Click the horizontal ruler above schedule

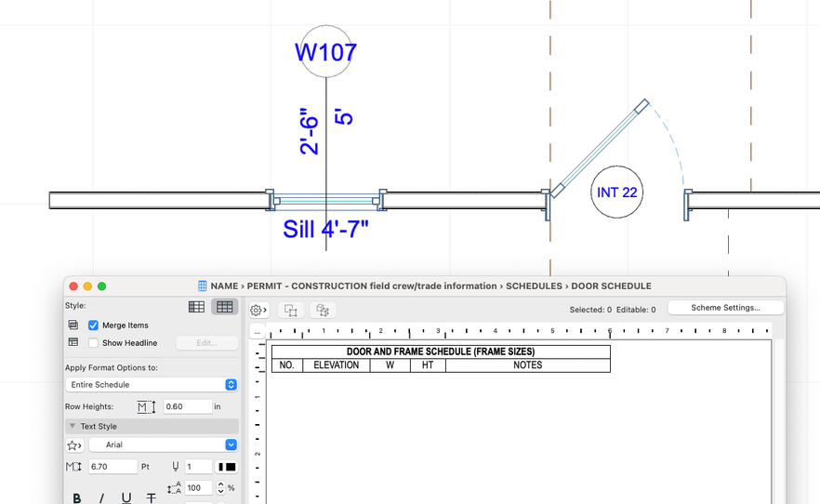(x=518, y=331)
